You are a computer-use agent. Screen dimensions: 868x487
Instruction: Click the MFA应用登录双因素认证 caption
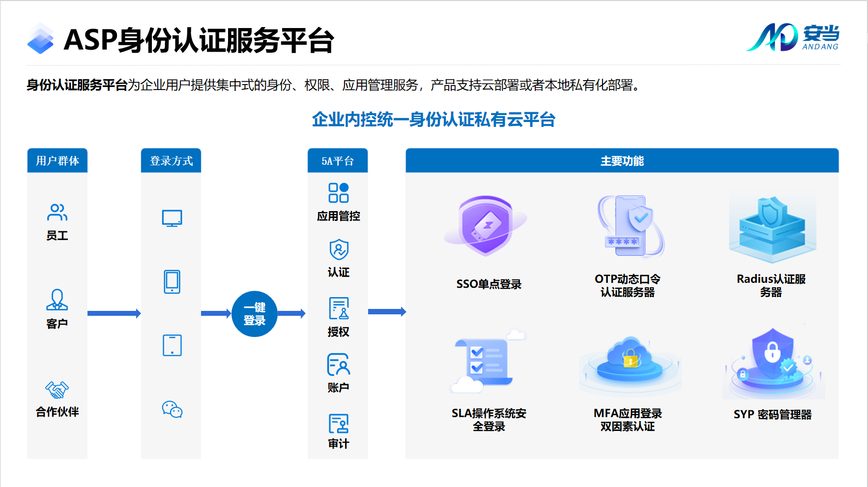coord(628,420)
